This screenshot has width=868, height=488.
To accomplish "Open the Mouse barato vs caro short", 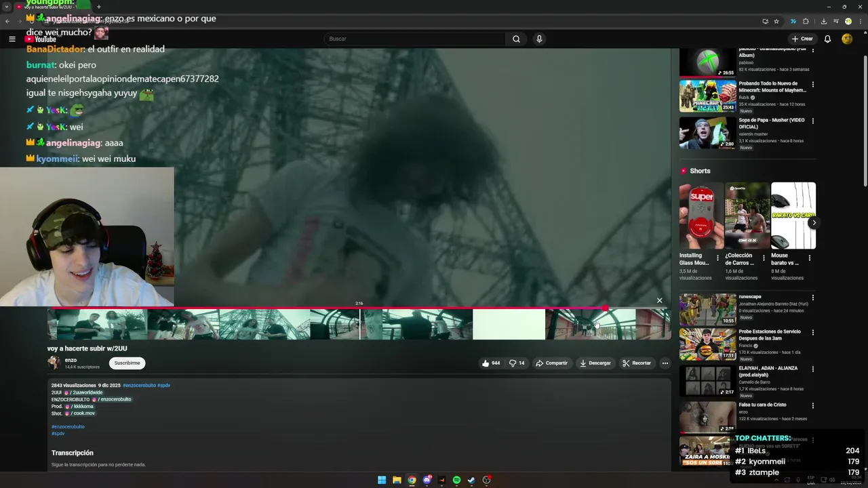I will (793, 216).
